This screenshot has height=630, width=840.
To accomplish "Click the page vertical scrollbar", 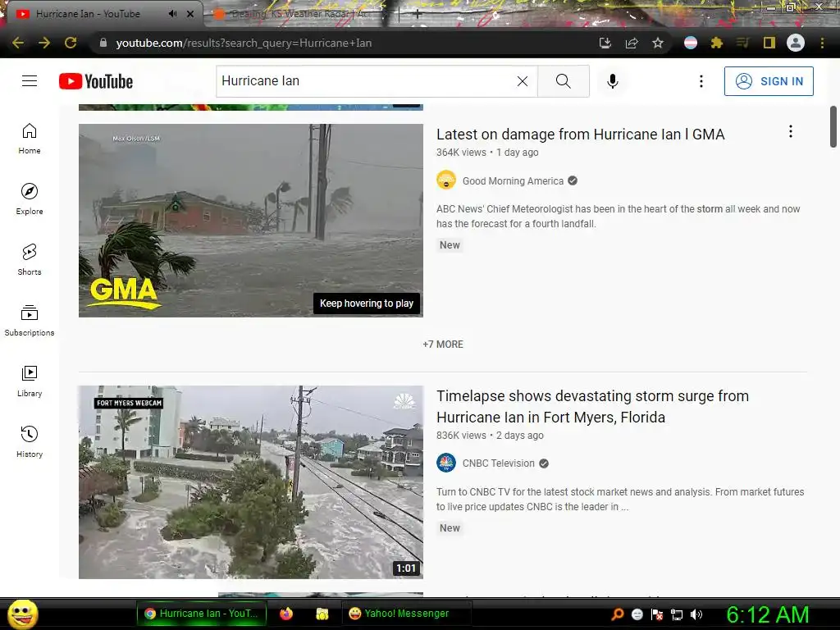I will coord(833,127).
